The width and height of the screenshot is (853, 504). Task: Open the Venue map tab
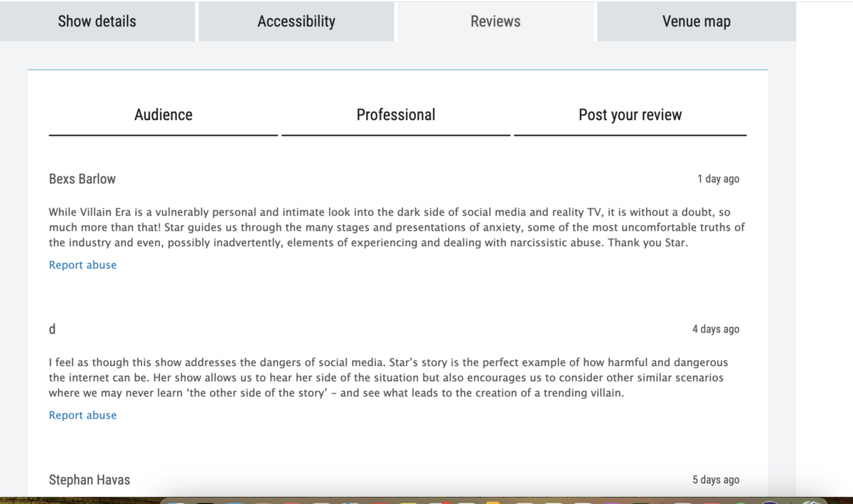click(x=697, y=21)
